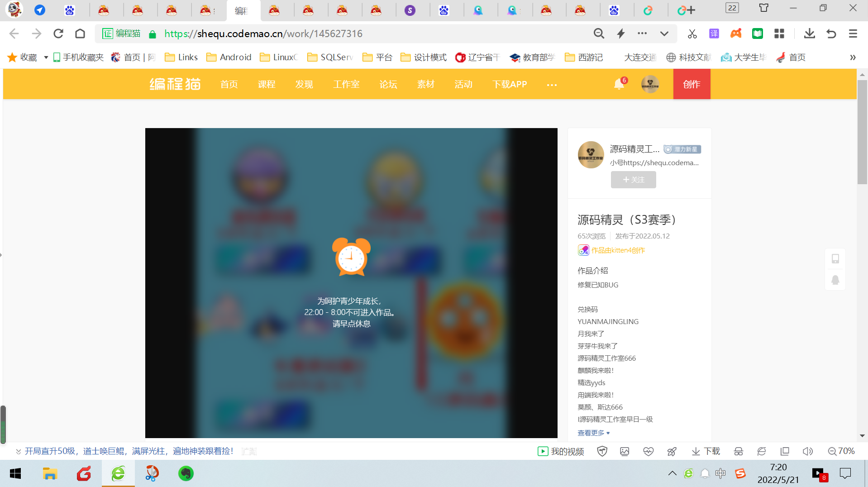
Task: Open the notification bell with badge
Action: (x=620, y=84)
